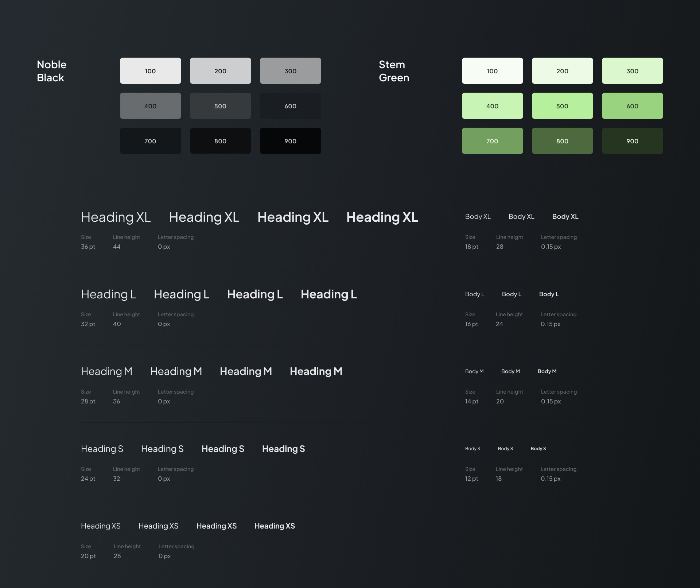Select the Noble Black 100 swatch
Viewport: 700px width, 588px height.
(x=150, y=71)
